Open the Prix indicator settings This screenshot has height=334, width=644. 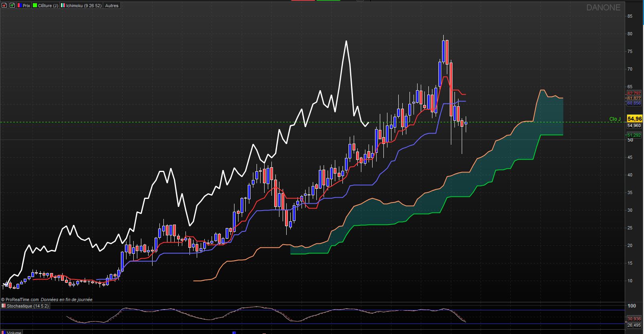(24, 6)
